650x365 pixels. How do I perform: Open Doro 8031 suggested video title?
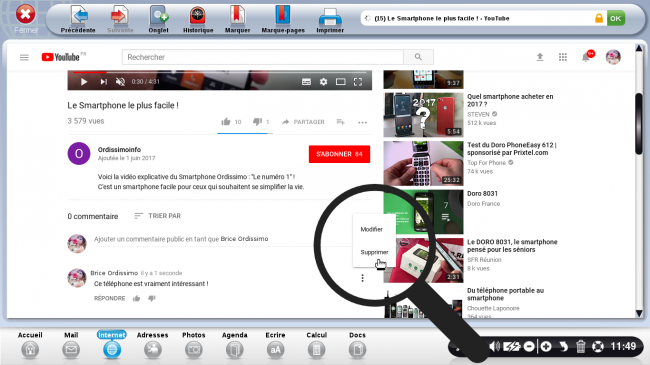tap(482, 193)
